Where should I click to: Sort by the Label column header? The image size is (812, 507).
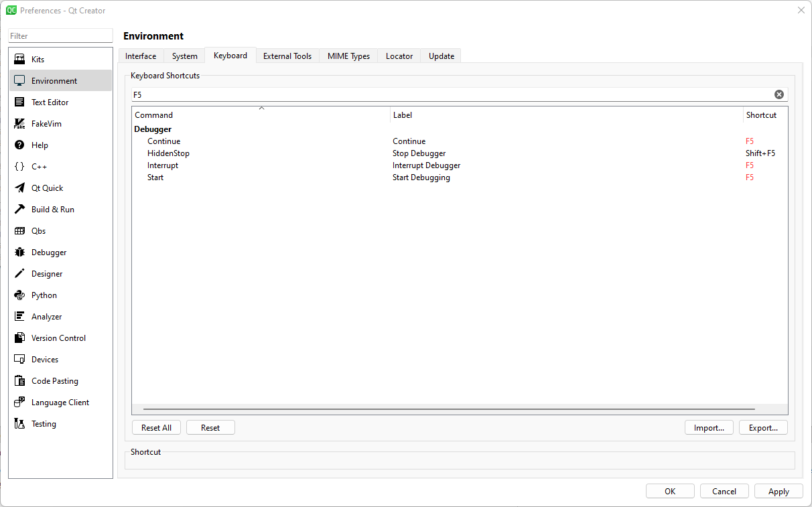(x=567, y=115)
